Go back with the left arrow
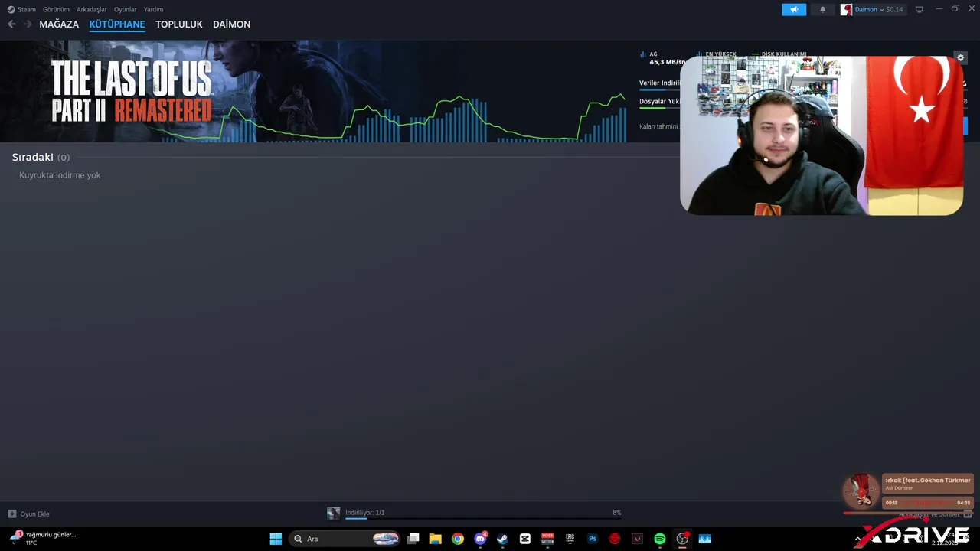The width and height of the screenshot is (980, 551). 11,24
